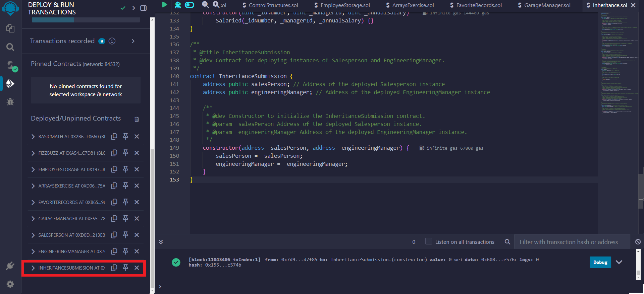Remove the INHERITANCESUBMISSION deployed contract
This screenshot has height=294, width=644.
[x=137, y=268]
